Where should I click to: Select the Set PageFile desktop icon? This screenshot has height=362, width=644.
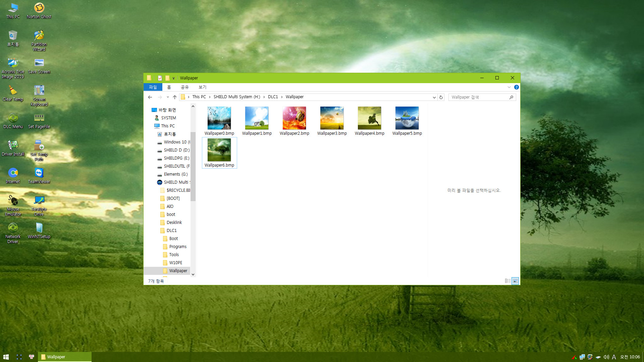(39, 121)
